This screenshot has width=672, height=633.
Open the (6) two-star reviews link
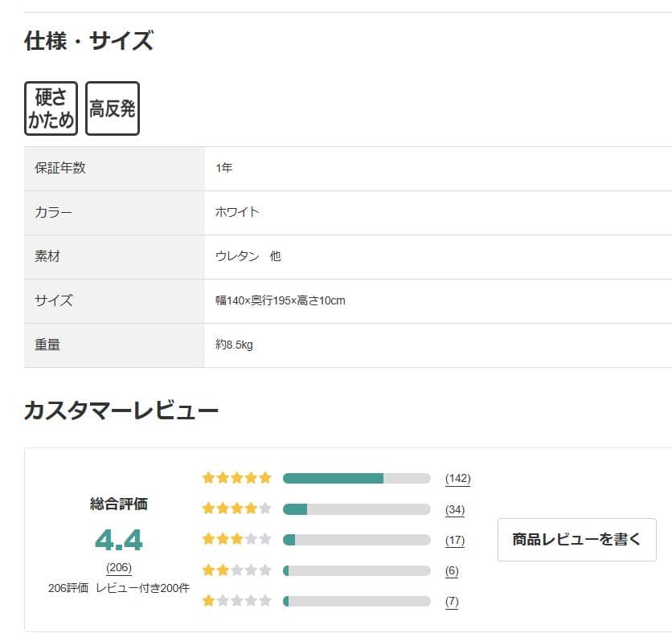click(452, 571)
